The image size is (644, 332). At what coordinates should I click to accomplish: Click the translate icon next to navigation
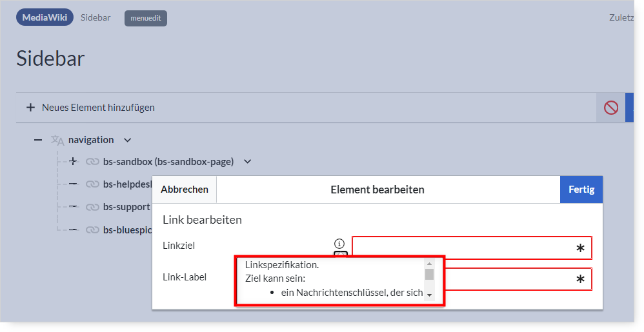point(57,140)
